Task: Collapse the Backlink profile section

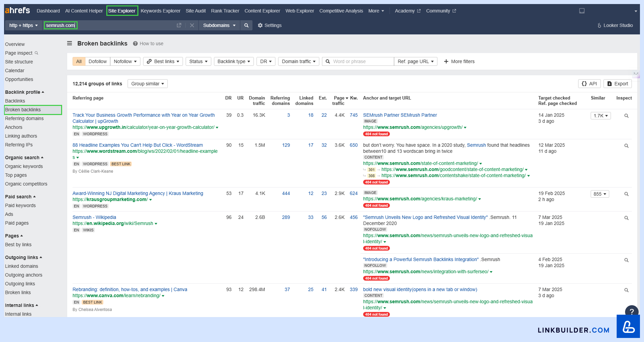Action: coord(25,92)
